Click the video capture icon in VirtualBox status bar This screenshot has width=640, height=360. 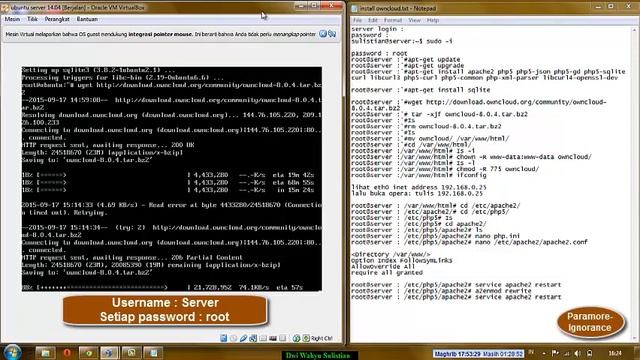[282, 338]
